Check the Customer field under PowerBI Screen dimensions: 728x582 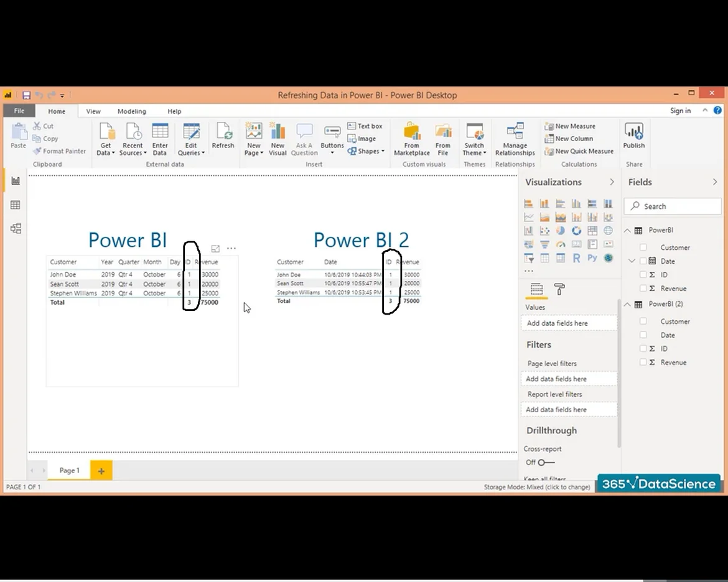coord(643,247)
